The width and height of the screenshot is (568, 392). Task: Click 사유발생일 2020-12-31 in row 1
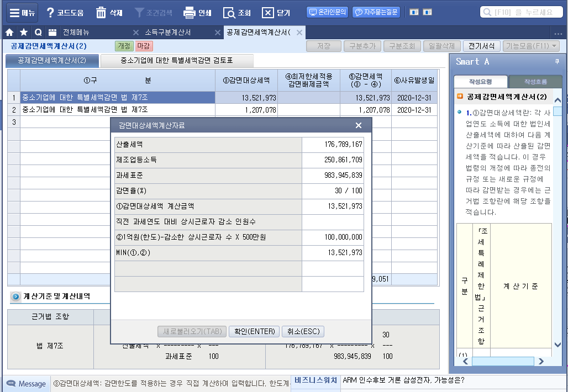414,97
